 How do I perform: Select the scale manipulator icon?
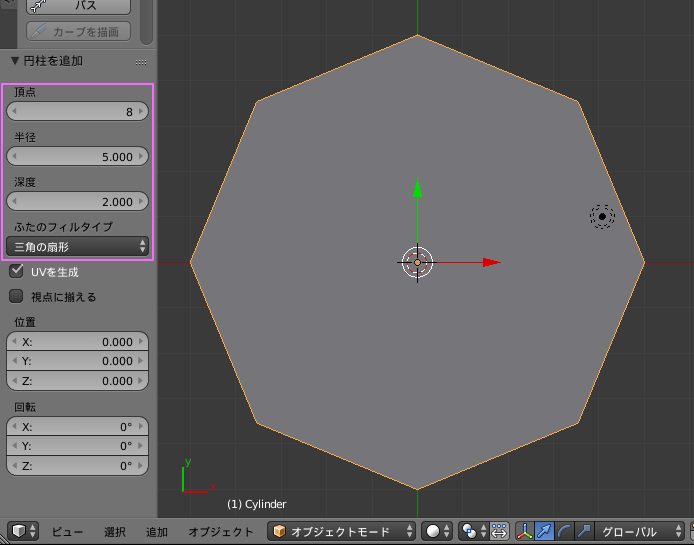point(584,531)
